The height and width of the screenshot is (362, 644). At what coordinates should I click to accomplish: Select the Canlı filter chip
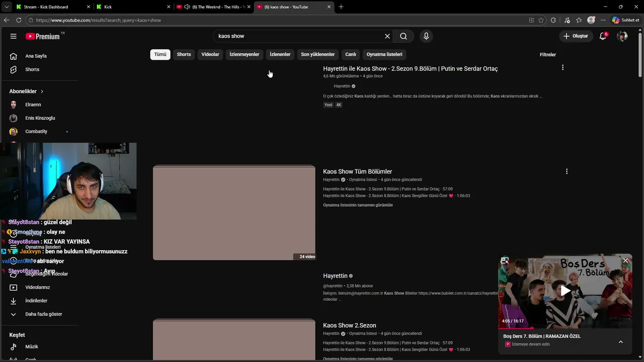[x=351, y=54]
